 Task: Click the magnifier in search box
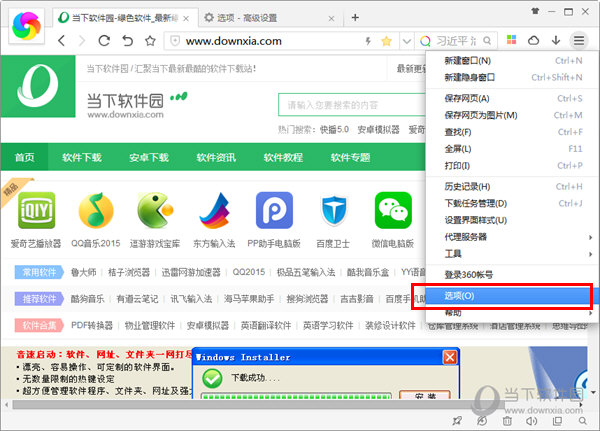tap(487, 41)
